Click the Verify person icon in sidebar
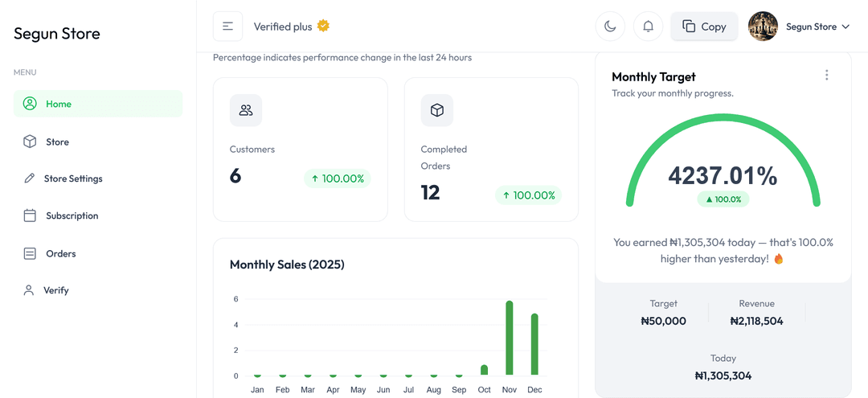The image size is (868, 398). [x=29, y=290]
